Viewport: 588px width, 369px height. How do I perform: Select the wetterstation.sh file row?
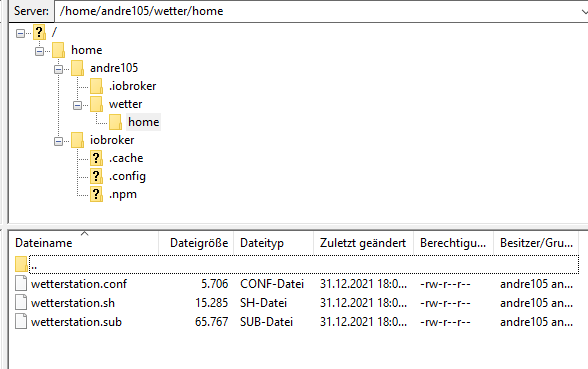296,303
